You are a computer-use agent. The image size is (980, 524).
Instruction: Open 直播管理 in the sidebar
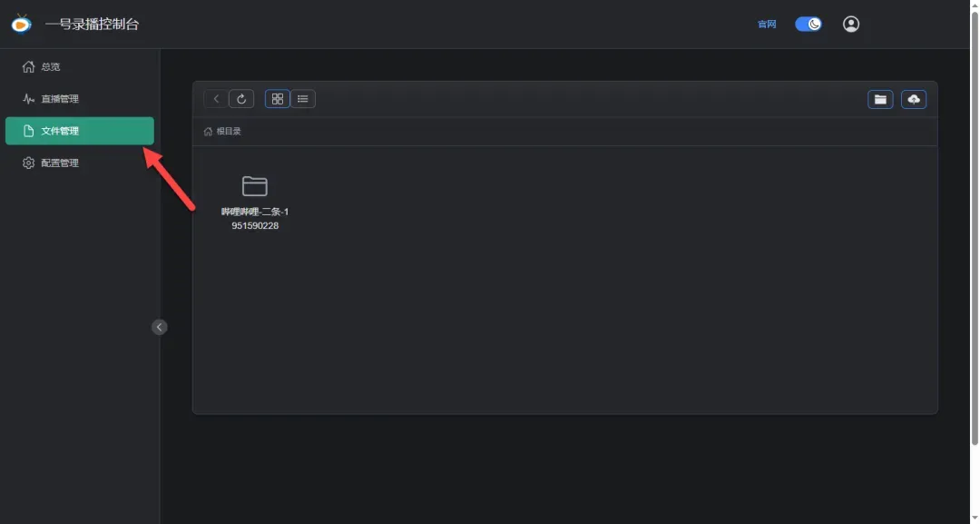coord(59,99)
